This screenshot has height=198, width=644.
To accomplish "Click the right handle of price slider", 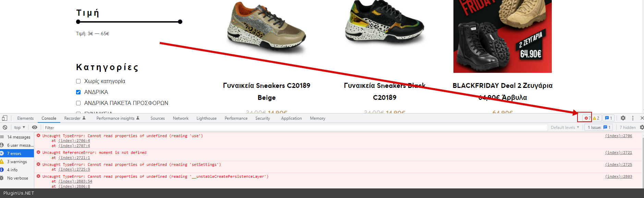I will pyautogui.click(x=180, y=22).
